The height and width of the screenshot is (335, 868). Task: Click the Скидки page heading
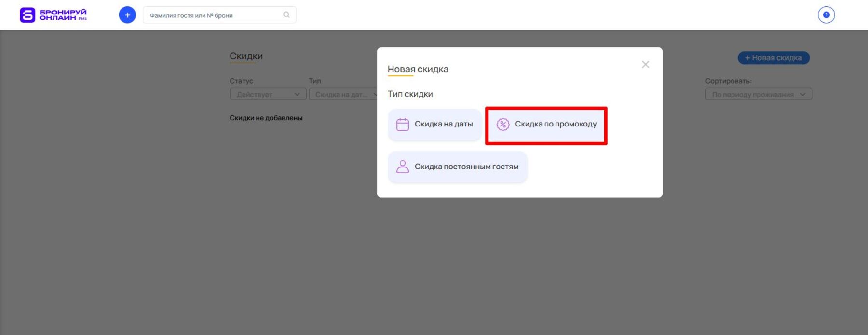tap(246, 56)
